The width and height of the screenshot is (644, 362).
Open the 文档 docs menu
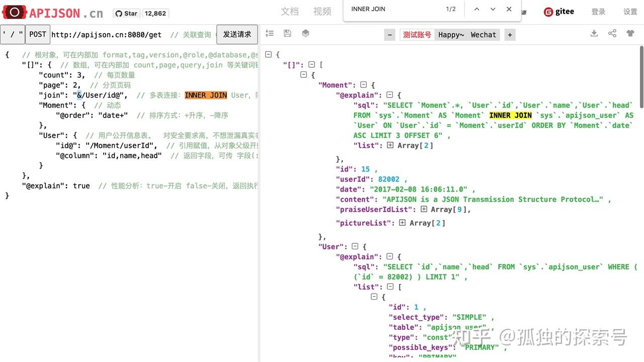290,12
